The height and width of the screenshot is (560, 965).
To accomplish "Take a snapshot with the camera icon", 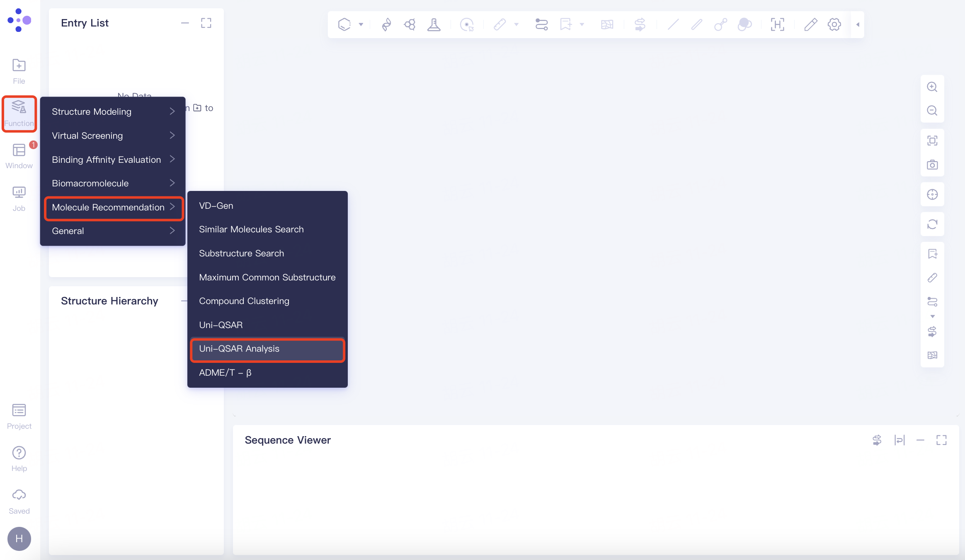I will [932, 165].
